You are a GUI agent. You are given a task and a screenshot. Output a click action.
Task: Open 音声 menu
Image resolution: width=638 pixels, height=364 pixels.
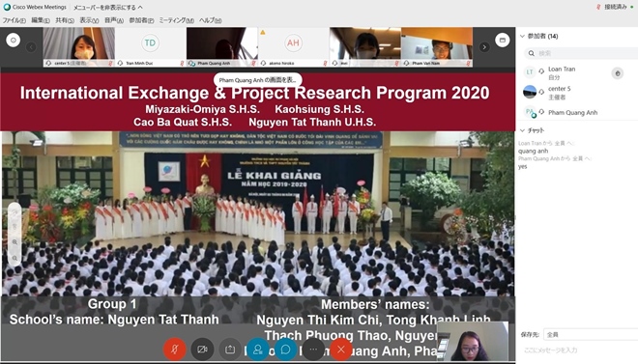tap(114, 20)
